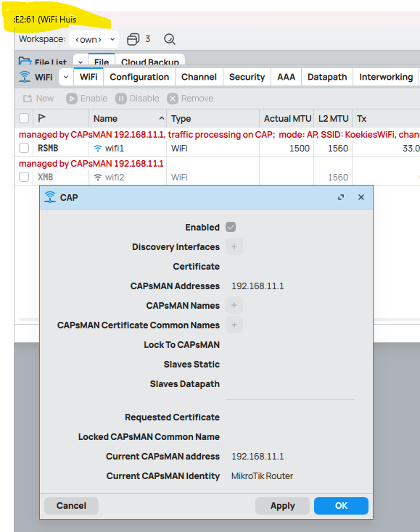Expand the File List dropdown arrow

81,62
